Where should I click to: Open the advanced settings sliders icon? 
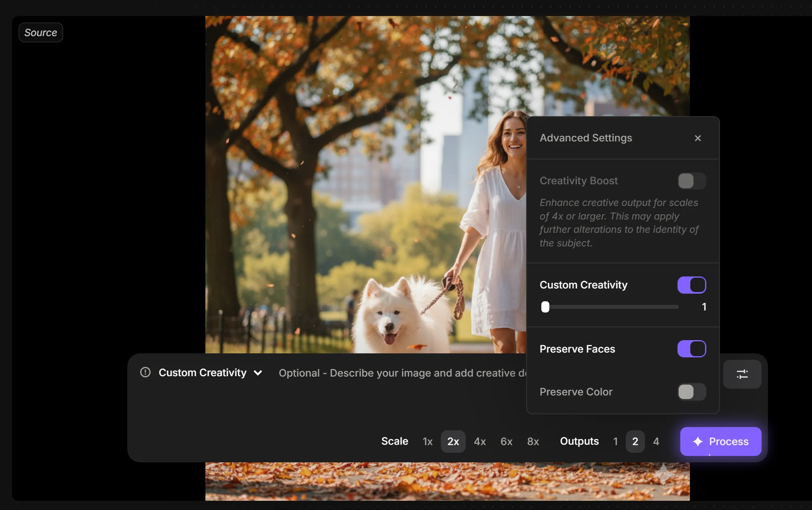coord(742,374)
